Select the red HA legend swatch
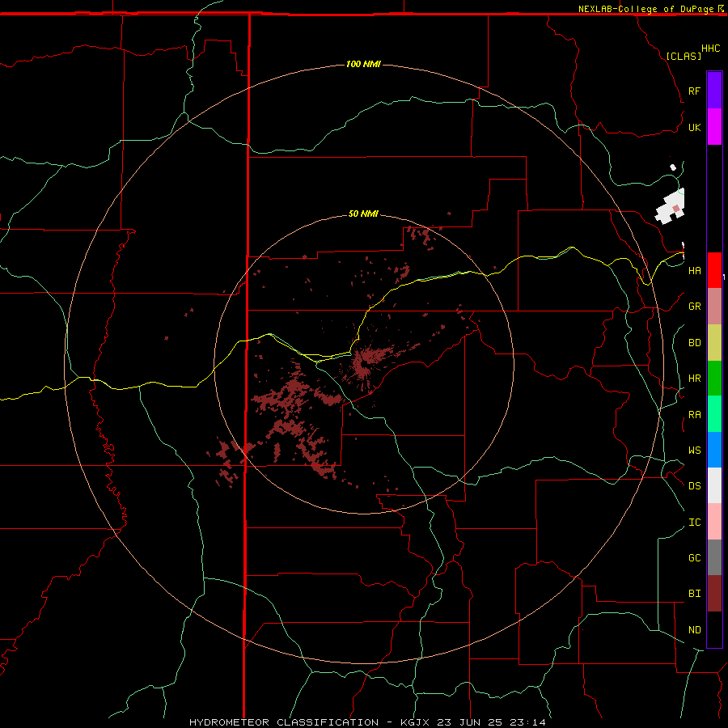This screenshot has height=728, width=728. pyautogui.click(x=714, y=270)
